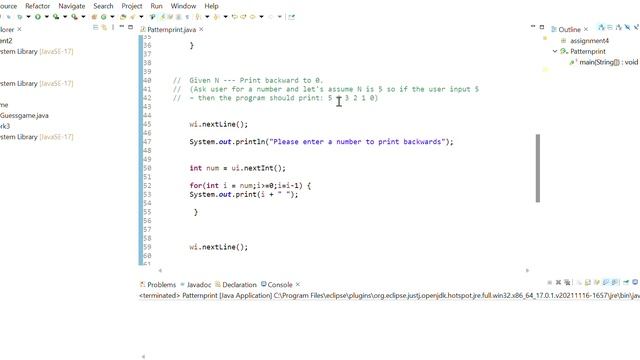Maximize the editor area

pyautogui.click(x=542, y=27)
